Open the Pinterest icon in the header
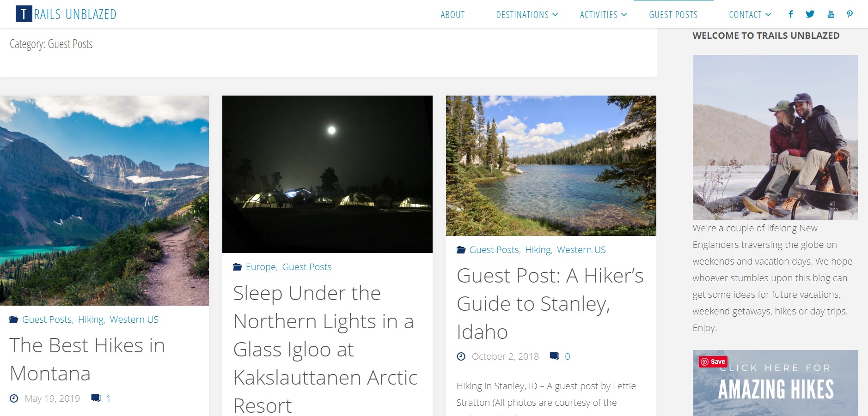 click(x=850, y=14)
